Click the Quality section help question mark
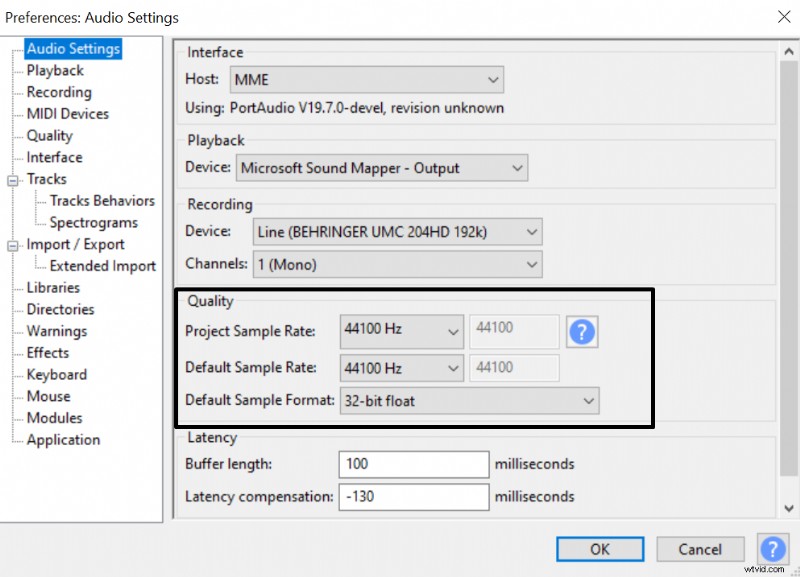This screenshot has width=800, height=577. (582, 331)
